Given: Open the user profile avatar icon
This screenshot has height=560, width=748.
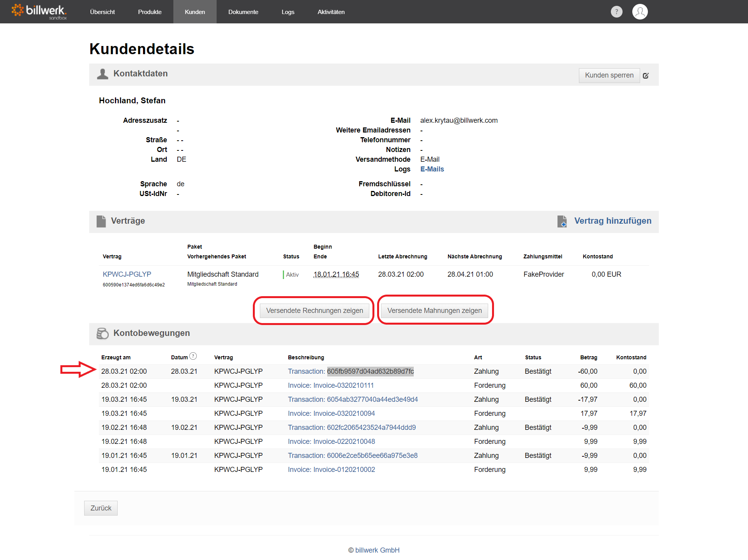Looking at the screenshot, I should (x=640, y=12).
